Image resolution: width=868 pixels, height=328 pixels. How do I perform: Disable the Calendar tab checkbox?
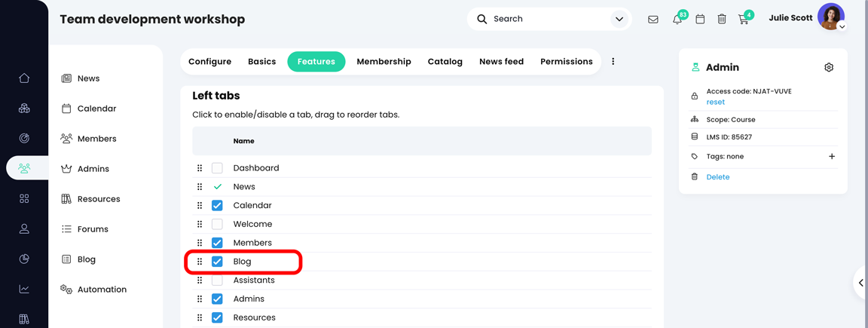[217, 206]
